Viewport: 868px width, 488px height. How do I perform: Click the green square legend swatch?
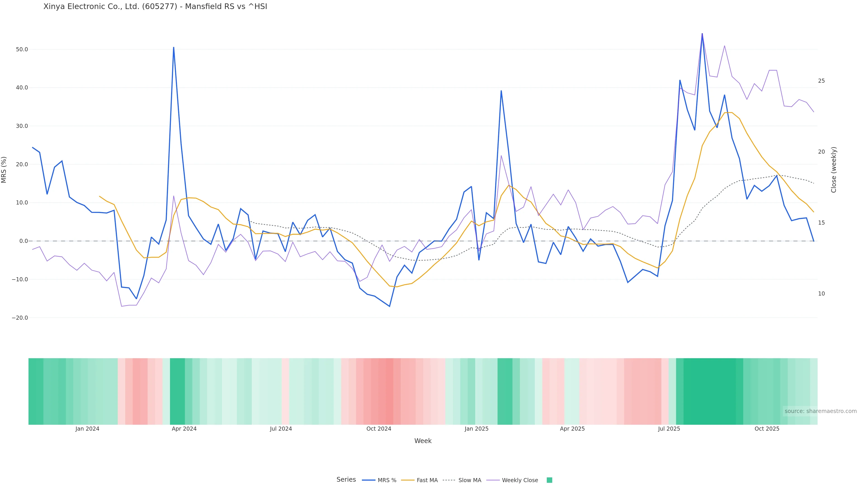[x=549, y=480]
